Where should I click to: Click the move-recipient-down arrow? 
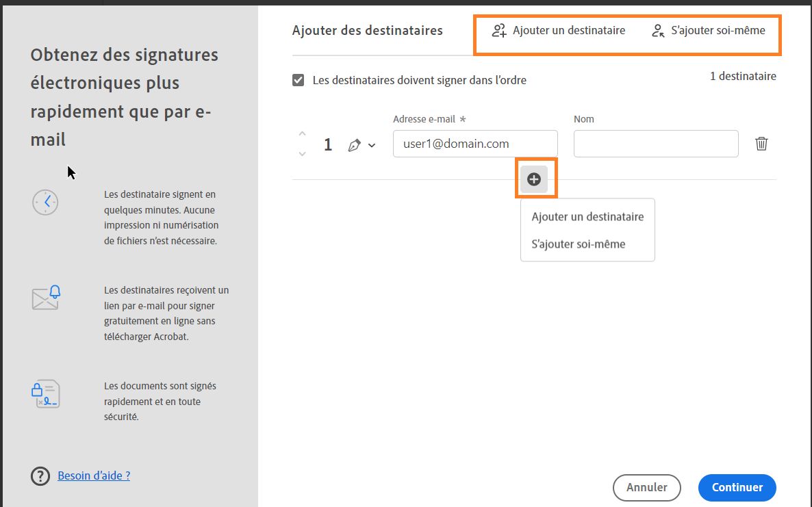click(x=302, y=154)
